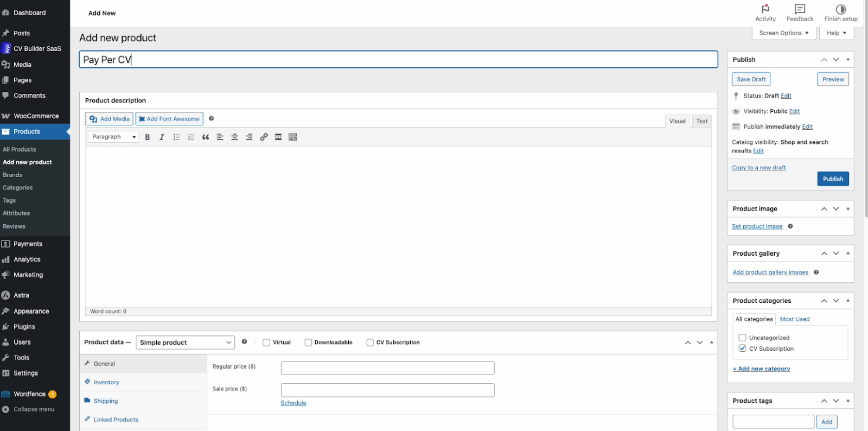Click the Add tag button

tap(827, 422)
